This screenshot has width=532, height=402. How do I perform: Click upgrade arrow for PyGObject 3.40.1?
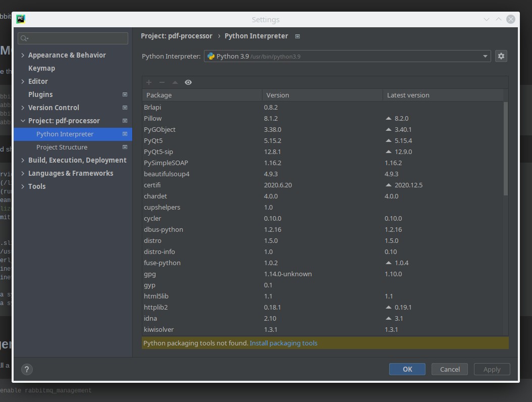click(389, 130)
